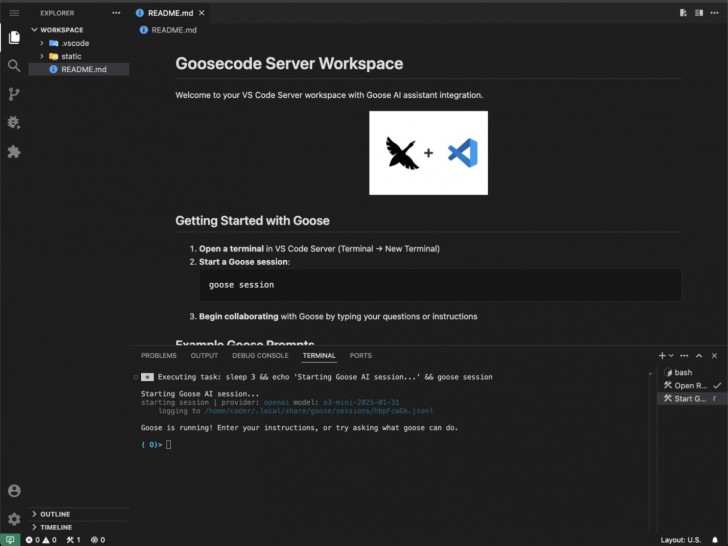Close the README.md editor tab

click(202, 13)
